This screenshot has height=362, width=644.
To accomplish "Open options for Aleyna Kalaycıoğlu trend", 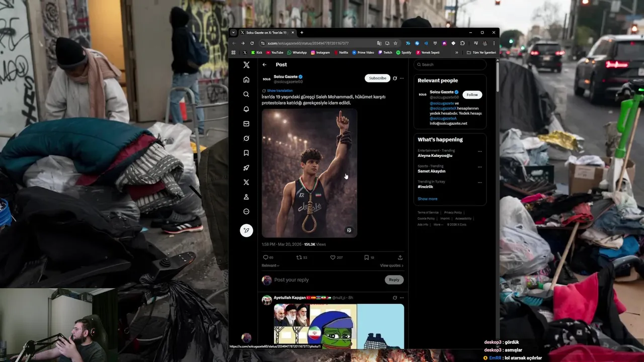I will (x=479, y=151).
